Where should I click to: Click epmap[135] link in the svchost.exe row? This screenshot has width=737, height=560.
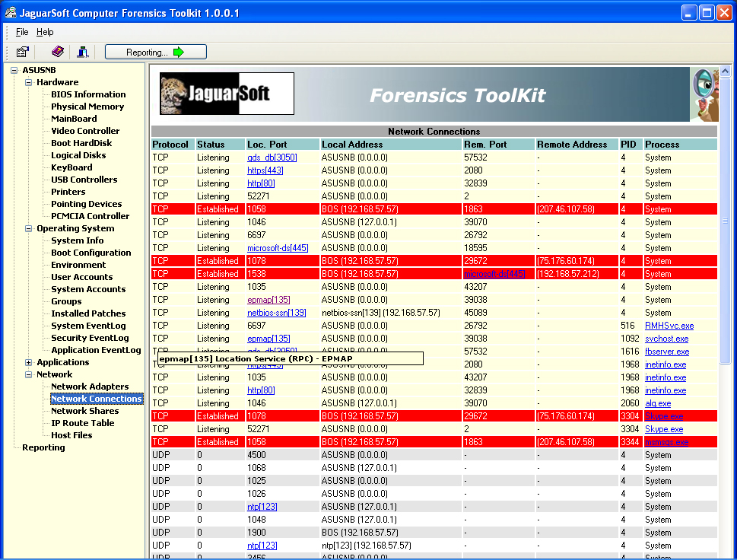point(268,339)
